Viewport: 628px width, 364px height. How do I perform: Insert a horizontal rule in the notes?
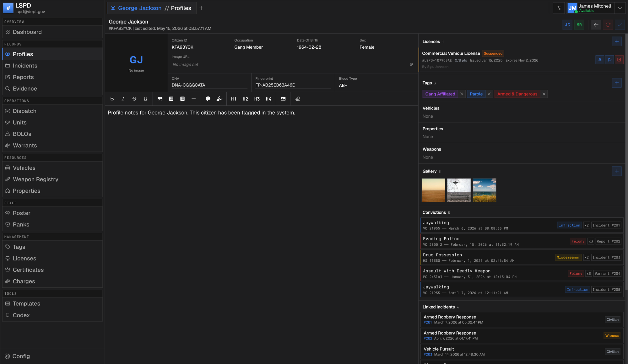click(194, 99)
